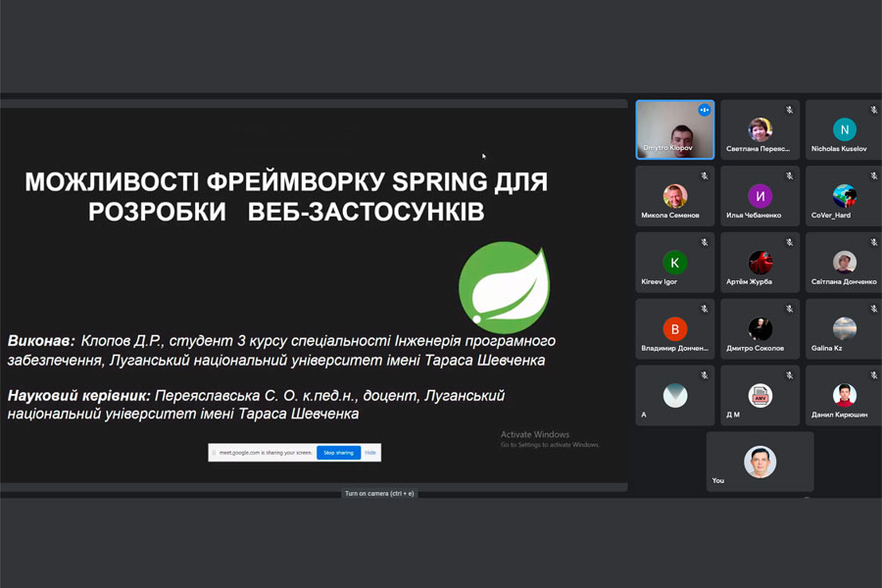This screenshot has height=588, width=882.
Task: Click the muted mic icon on Данил Кирюшин's tile
Action: click(874, 375)
